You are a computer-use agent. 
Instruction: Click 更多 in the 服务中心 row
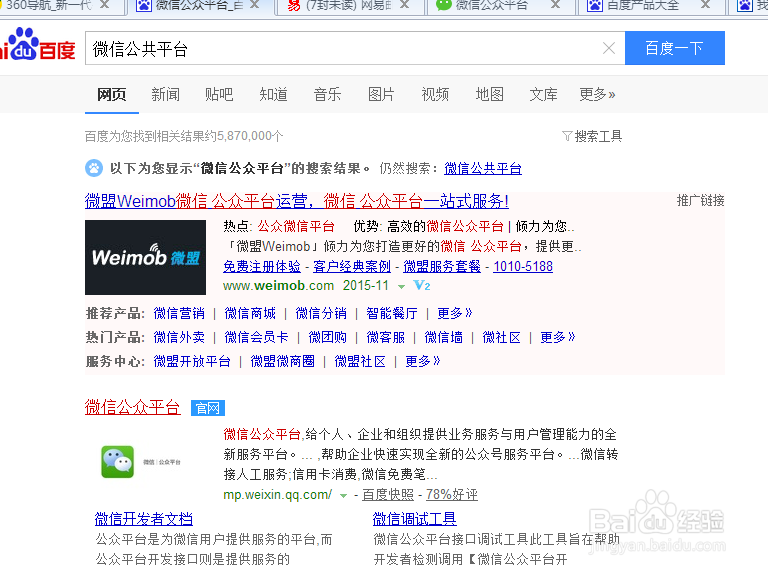423,361
